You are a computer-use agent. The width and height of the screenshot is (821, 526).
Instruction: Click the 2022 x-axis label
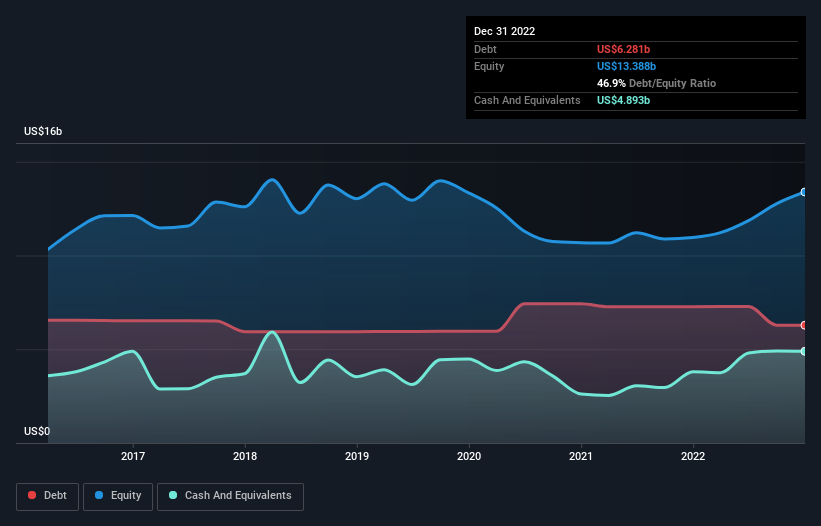click(x=693, y=456)
